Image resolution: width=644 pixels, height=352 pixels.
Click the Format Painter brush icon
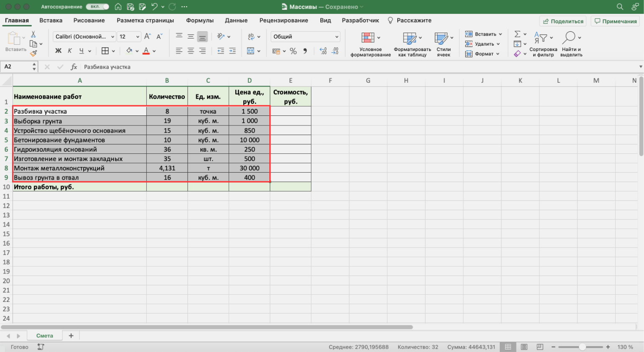(33, 53)
